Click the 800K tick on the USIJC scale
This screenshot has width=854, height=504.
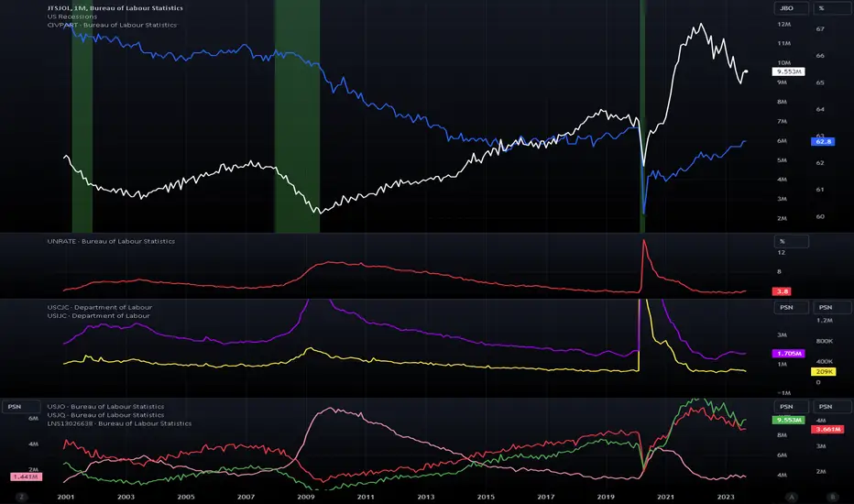click(x=825, y=341)
